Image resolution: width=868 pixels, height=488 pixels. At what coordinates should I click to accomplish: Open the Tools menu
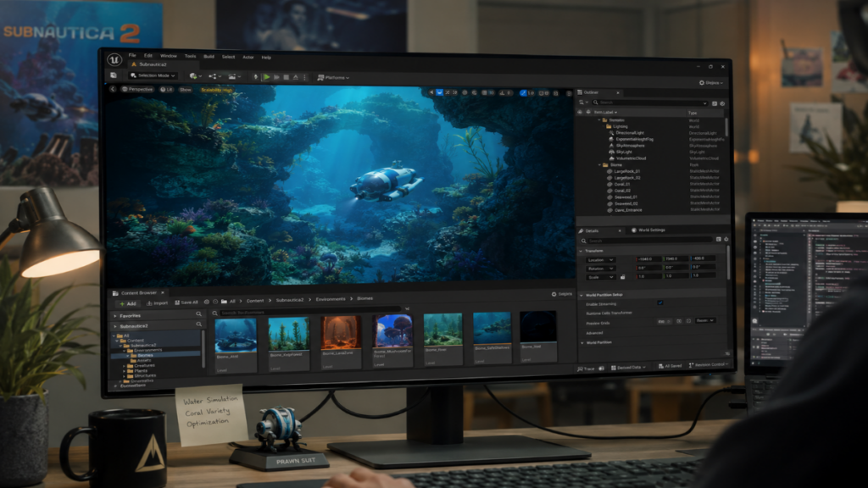191,56
